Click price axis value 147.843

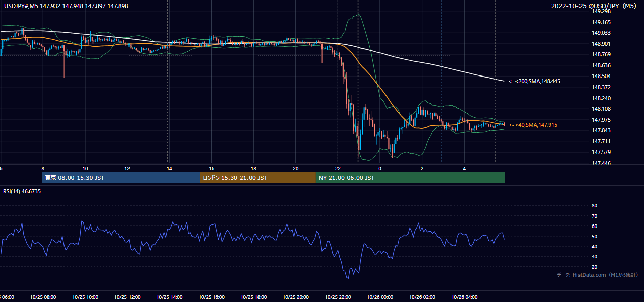(601, 130)
